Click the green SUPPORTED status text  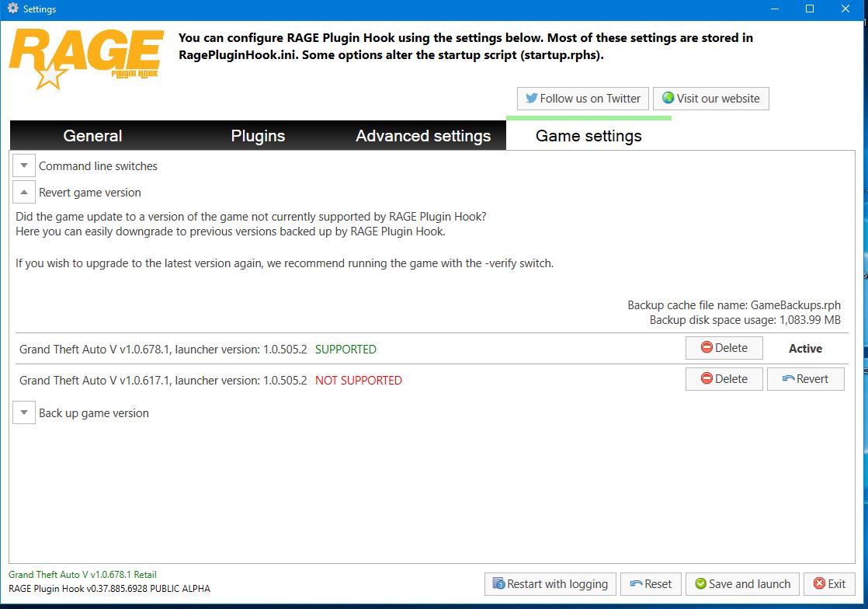click(x=345, y=350)
